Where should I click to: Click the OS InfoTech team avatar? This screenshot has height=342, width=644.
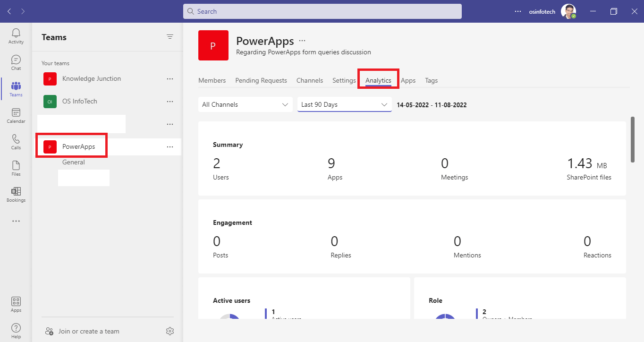(x=50, y=102)
